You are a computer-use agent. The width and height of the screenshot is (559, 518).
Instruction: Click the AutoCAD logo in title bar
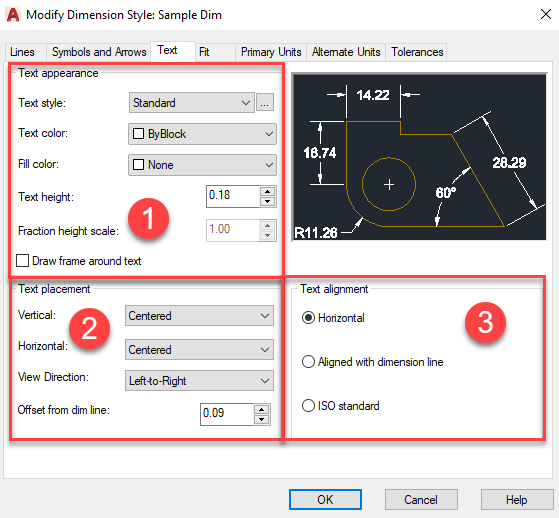13,15
